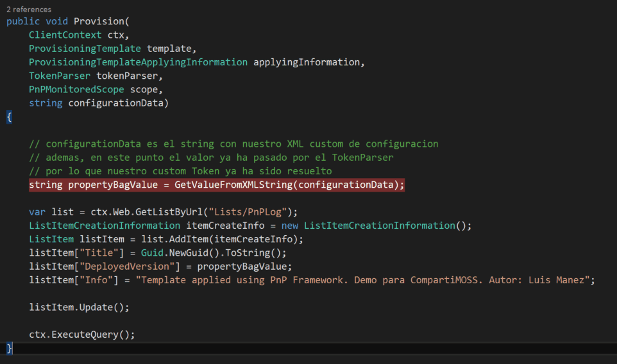Select the ClientContext type in parameters
This screenshot has height=364, width=617.
coord(65,35)
